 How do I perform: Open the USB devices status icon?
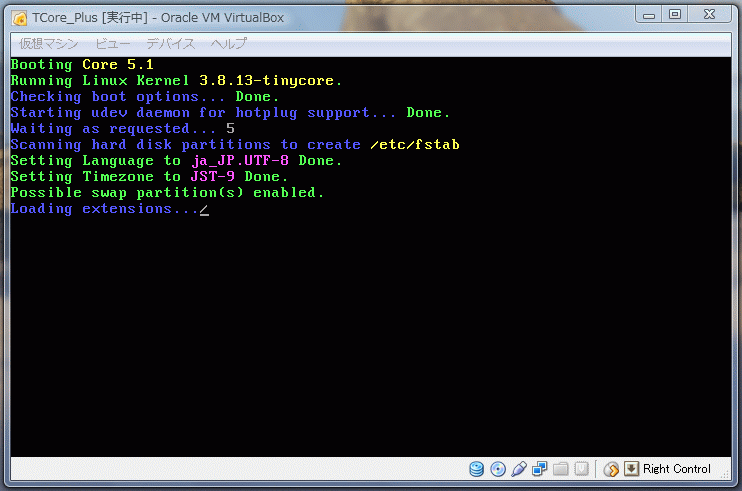(519, 469)
